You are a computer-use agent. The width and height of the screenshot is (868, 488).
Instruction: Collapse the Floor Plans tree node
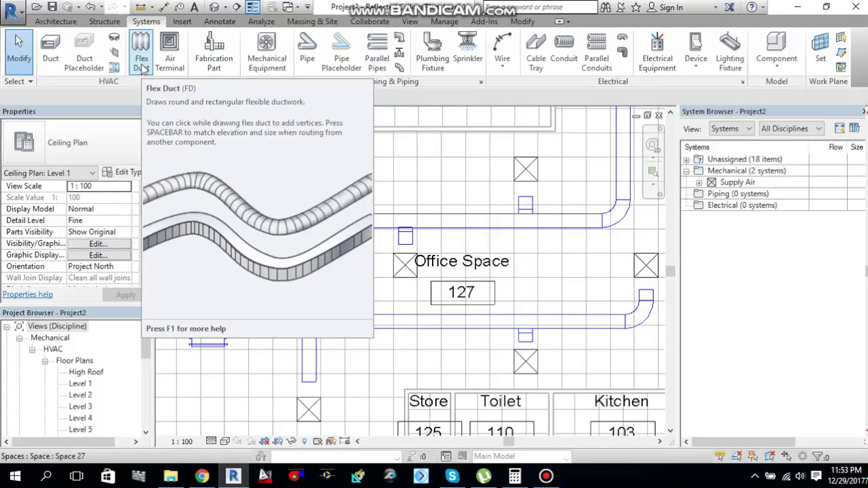(45, 361)
